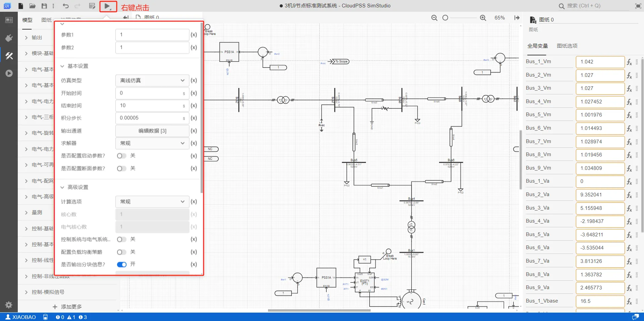Click the function icon for Bus_1_Vm
Screen dimensions: 644x321
coord(629,62)
